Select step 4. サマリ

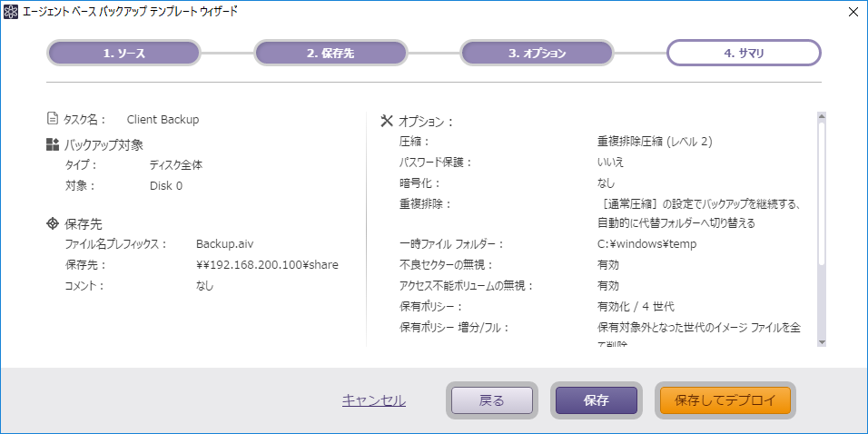744,53
